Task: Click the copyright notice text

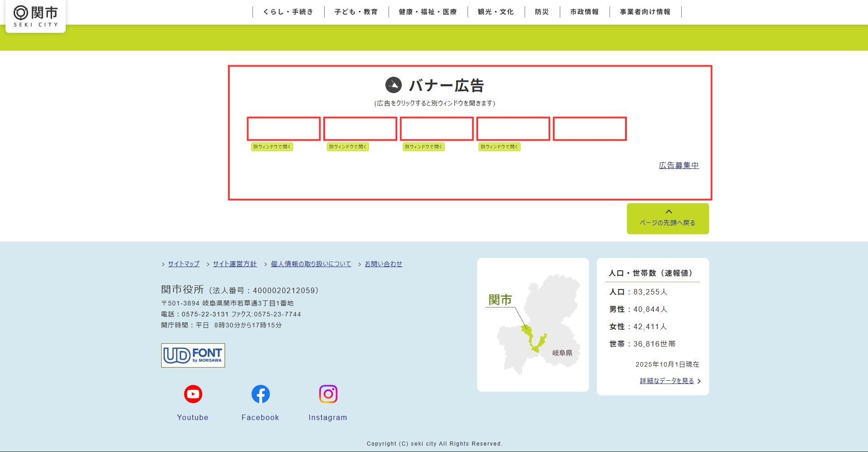Action: point(434,444)
